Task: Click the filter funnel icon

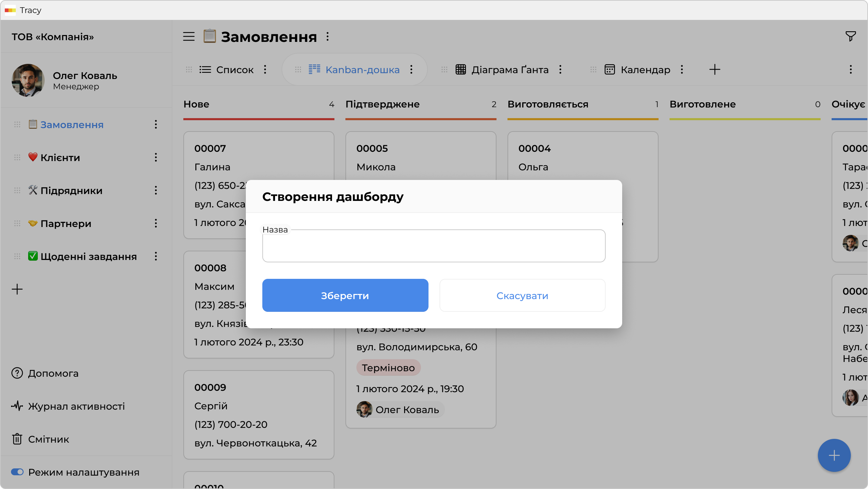Action: (850, 36)
